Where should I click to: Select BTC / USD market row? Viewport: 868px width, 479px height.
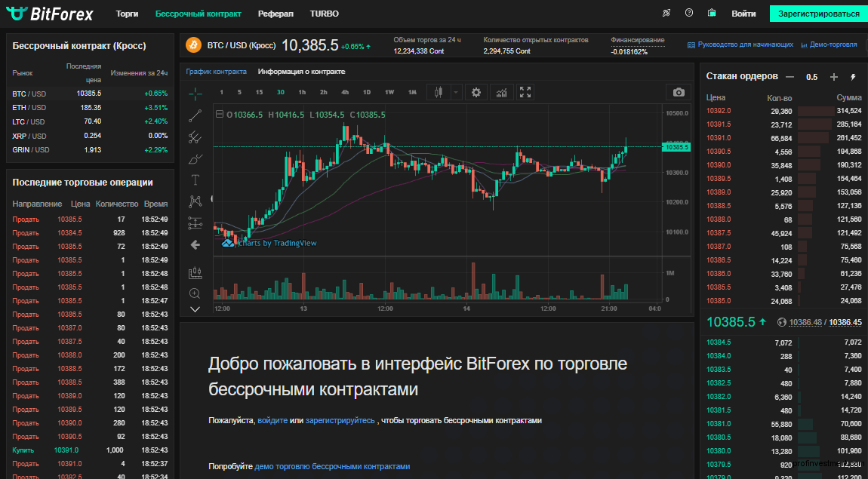[90, 94]
